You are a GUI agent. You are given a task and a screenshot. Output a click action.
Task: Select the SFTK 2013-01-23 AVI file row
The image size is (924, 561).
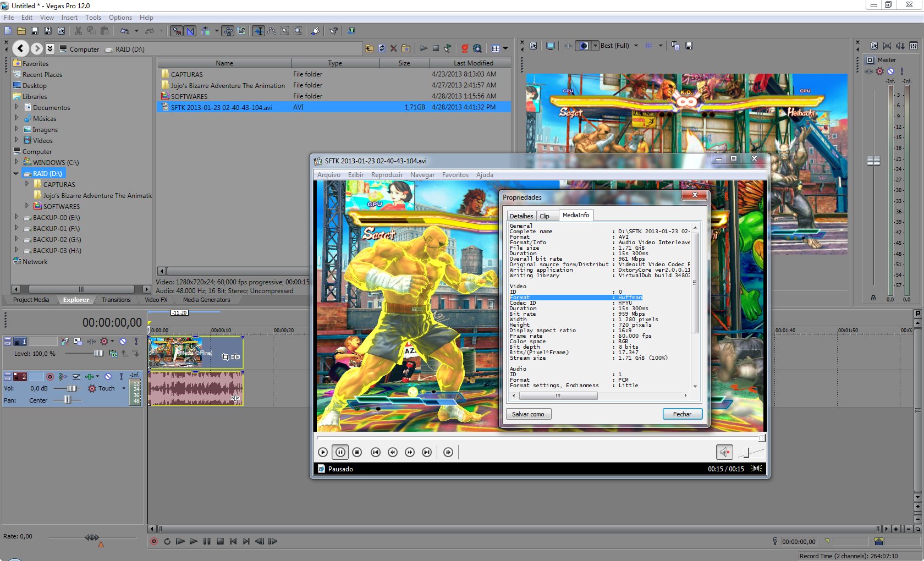click(221, 107)
